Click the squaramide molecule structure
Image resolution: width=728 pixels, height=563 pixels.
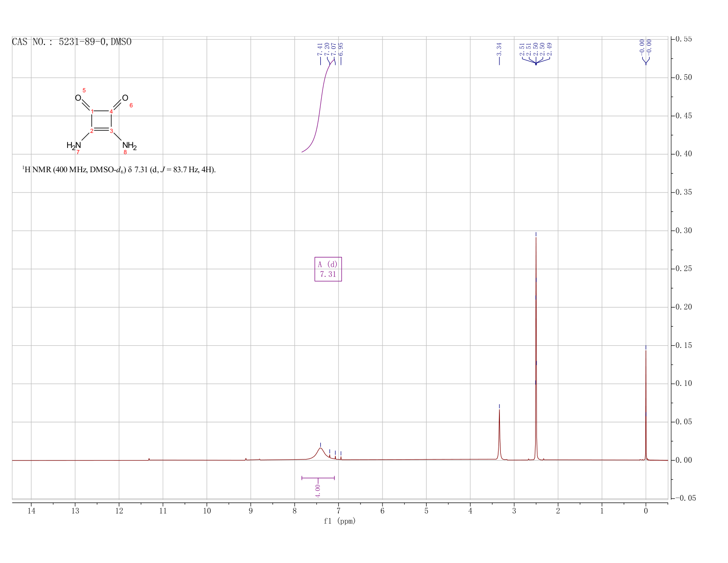102,121
